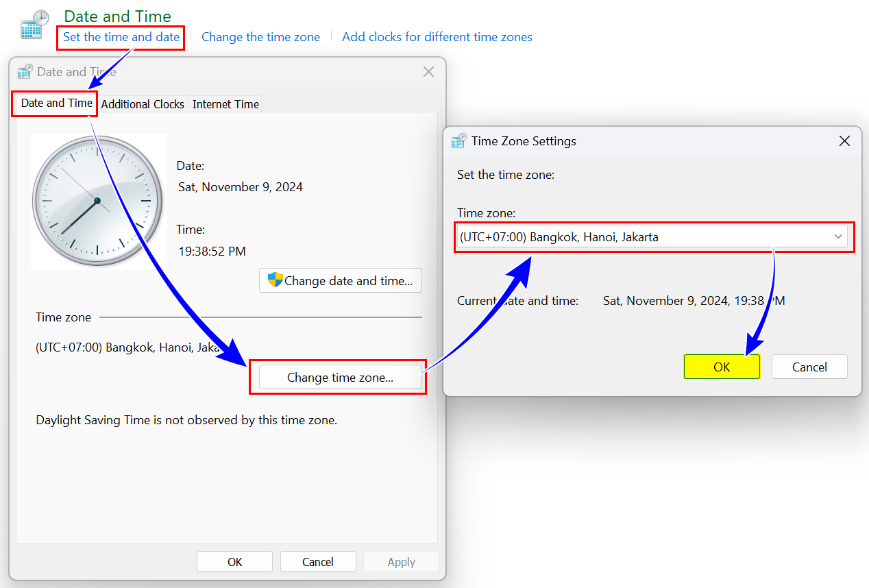Click the Date and Time control panel icon

[34, 25]
